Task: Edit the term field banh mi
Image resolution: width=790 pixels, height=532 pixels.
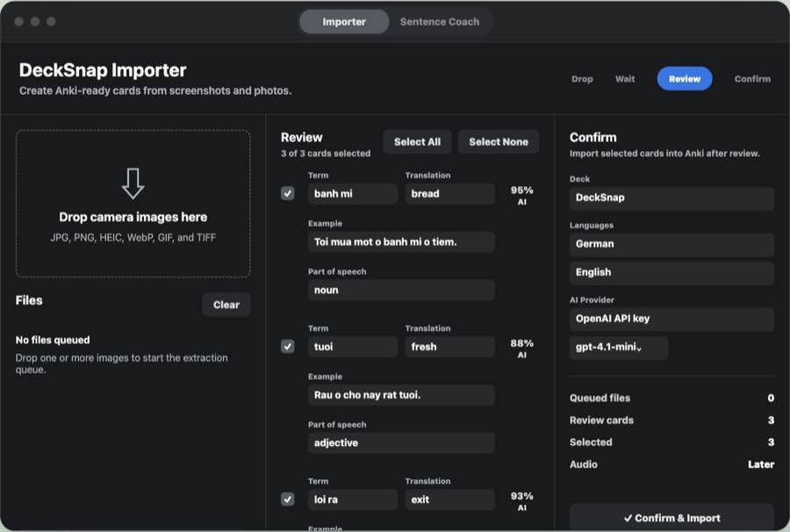Action: point(353,194)
